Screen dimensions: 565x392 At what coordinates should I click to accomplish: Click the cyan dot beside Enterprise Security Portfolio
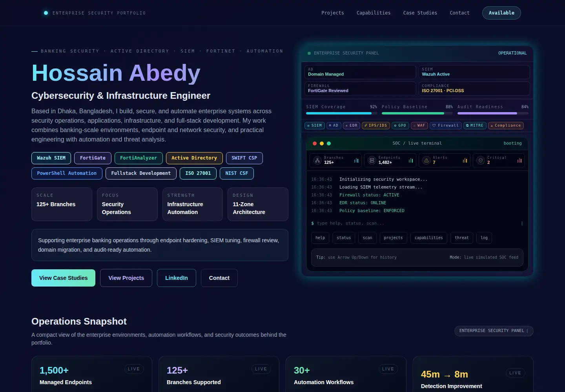(46, 13)
